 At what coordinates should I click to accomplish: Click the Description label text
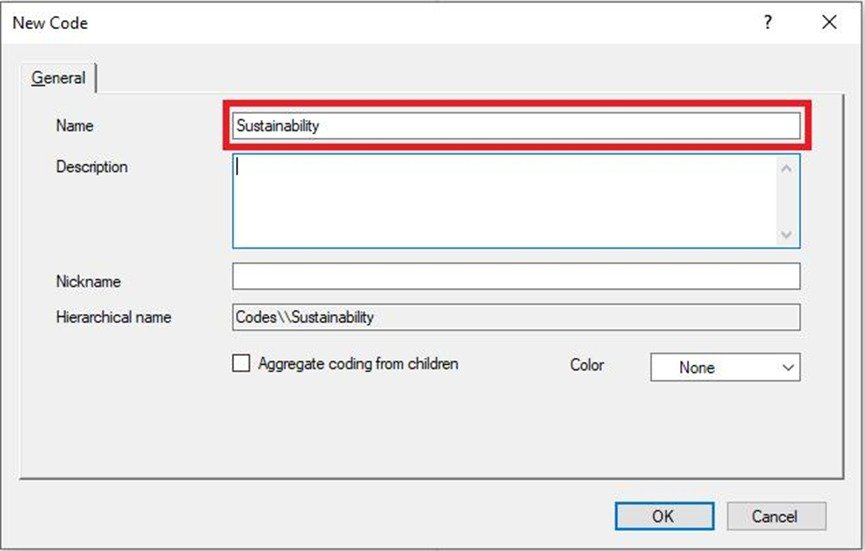(x=92, y=167)
